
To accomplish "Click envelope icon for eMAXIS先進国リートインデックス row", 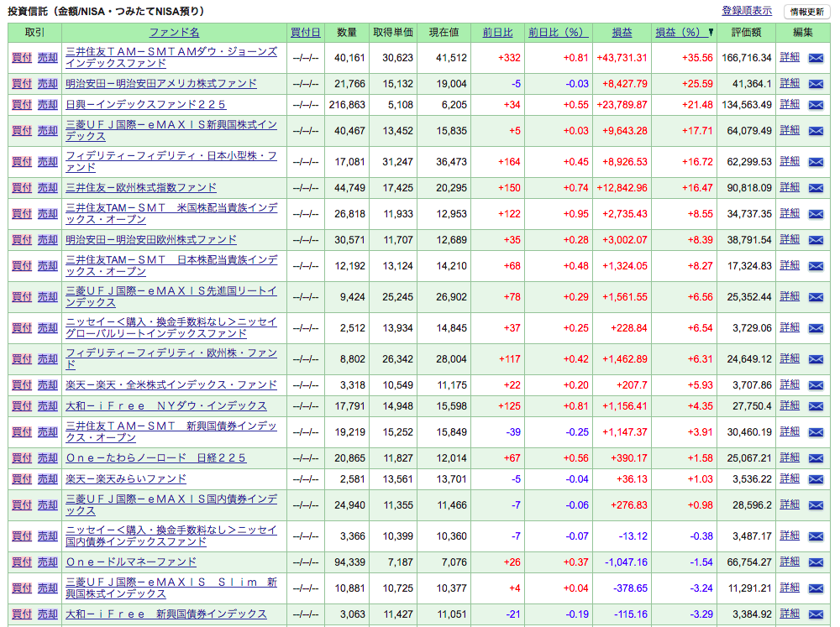I will pos(816,297).
